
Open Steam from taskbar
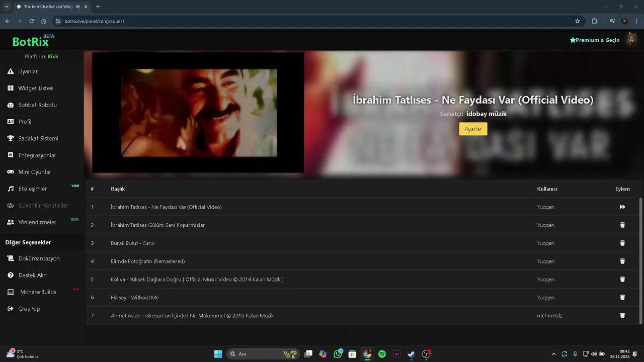pos(412,354)
